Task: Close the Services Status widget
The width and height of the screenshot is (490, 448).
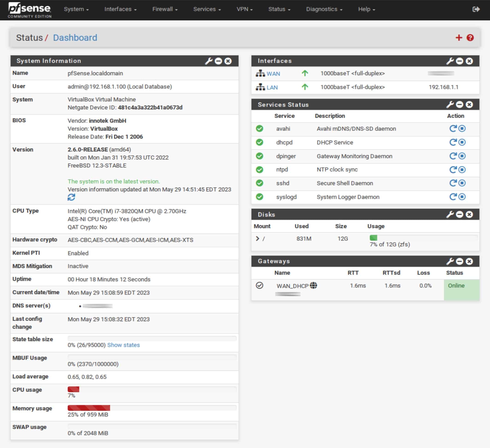Action: (x=469, y=105)
